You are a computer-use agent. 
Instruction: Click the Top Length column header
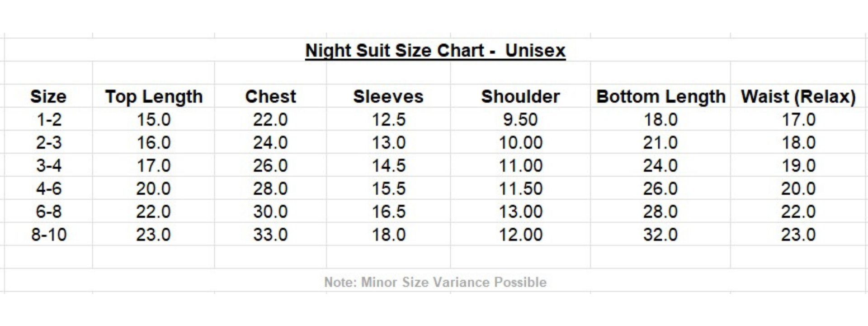(154, 96)
